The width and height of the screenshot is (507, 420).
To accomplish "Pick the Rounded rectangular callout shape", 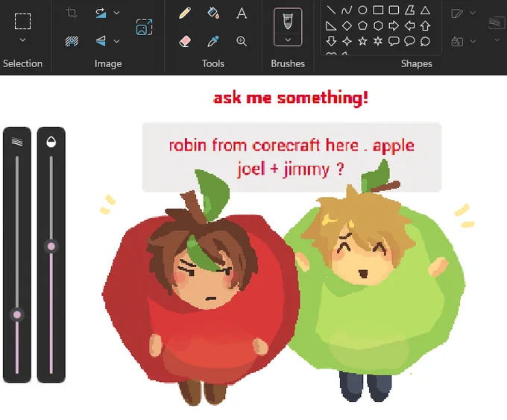I will coord(394,41).
